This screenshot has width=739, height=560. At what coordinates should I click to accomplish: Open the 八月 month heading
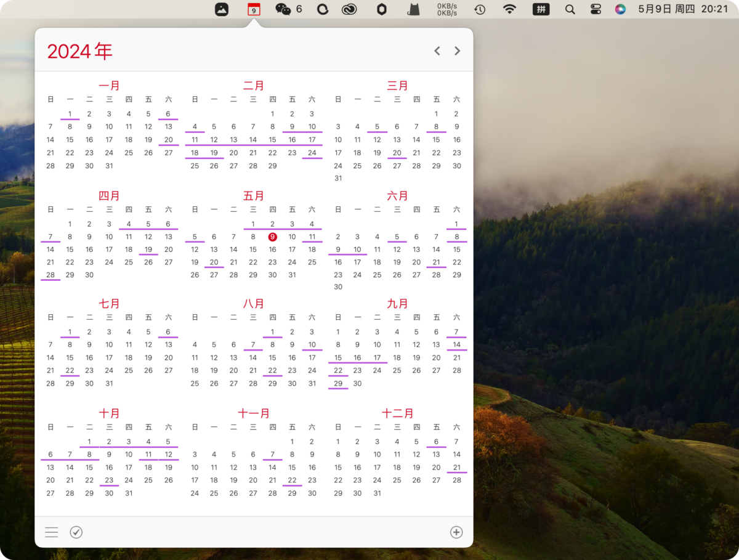tap(254, 304)
